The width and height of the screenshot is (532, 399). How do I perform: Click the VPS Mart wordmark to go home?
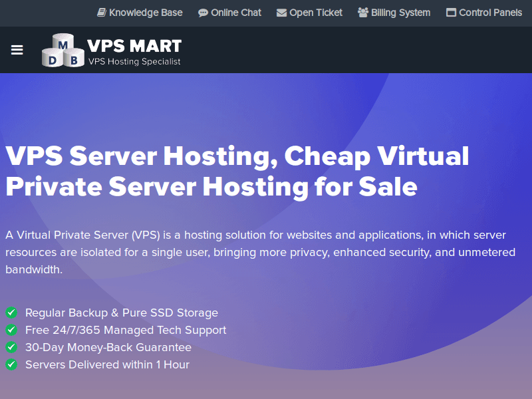[133, 47]
